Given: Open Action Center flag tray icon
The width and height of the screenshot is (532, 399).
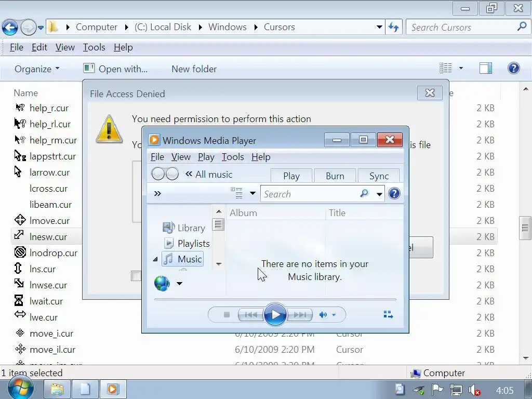Looking at the screenshot, I should coord(437,390).
